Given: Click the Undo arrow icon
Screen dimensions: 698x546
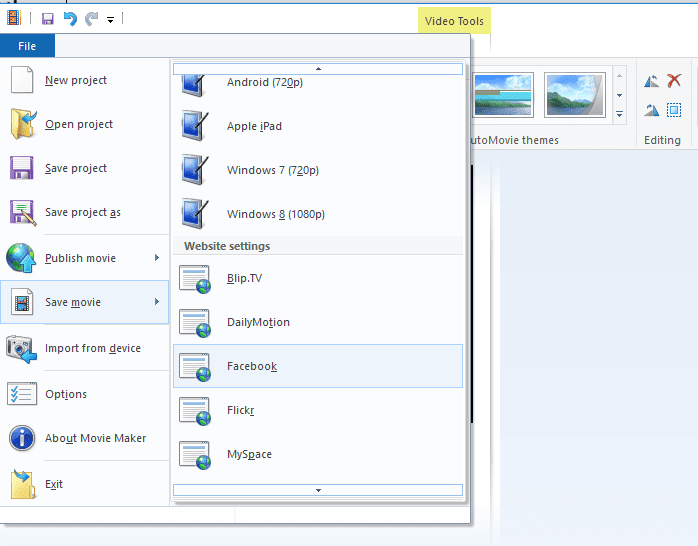Looking at the screenshot, I should 70,19.
